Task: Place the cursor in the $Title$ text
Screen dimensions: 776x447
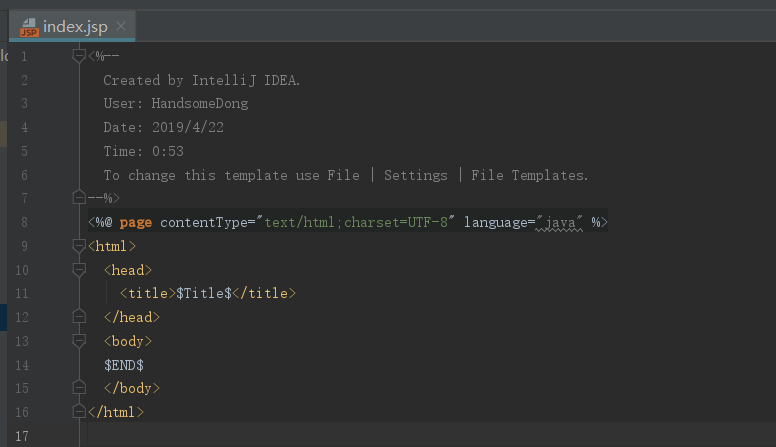Action: click(204, 293)
